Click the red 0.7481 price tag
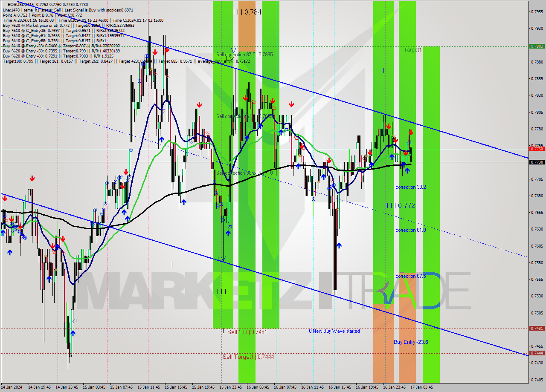The width and height of the screenshot is (546, 392). (x=537, y=328)
